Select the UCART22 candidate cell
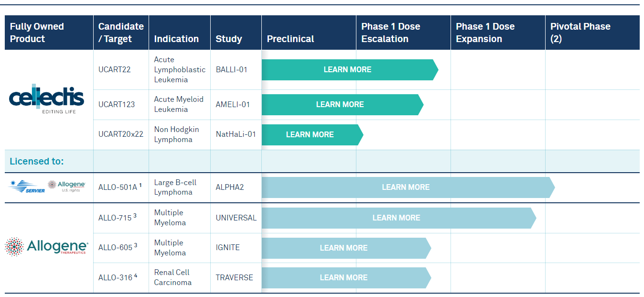This screenshot has width=644, height=297. (114, 70)
